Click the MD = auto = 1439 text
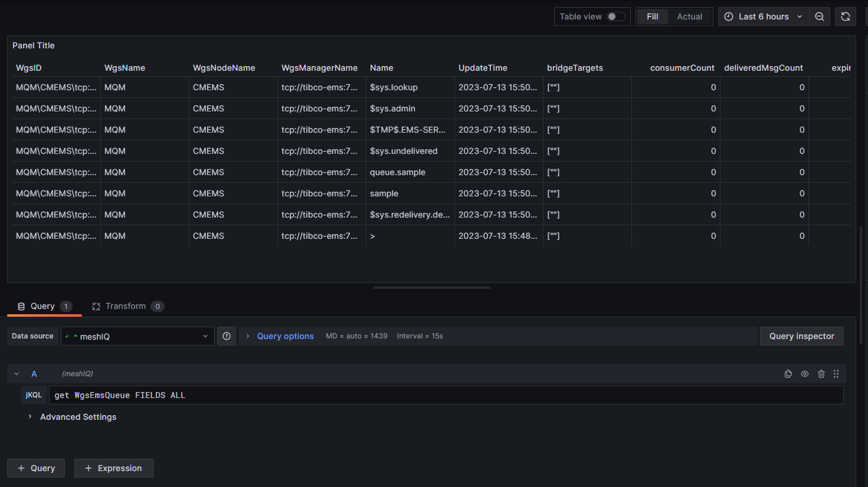 click(x=356, y=336)
